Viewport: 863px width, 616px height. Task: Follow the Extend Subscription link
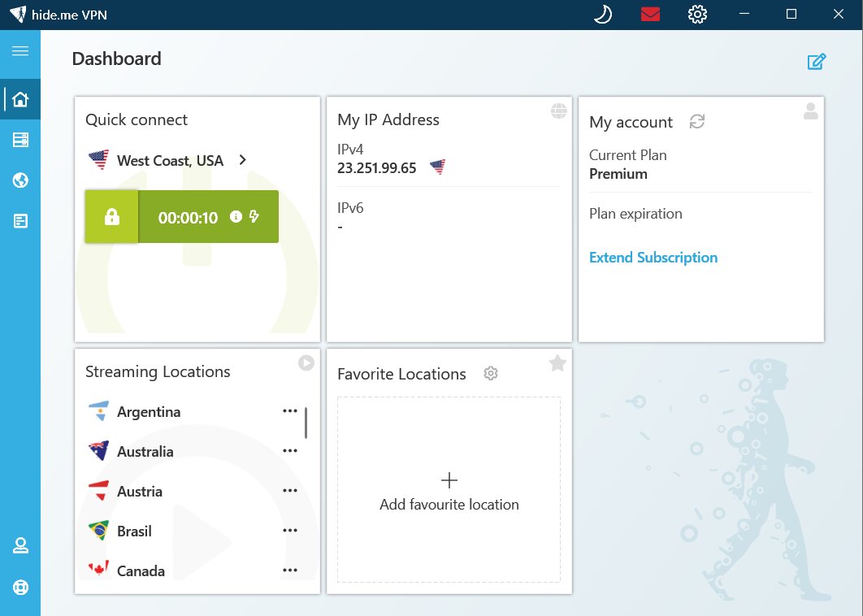pyautogui.click(x=653, y=258)
